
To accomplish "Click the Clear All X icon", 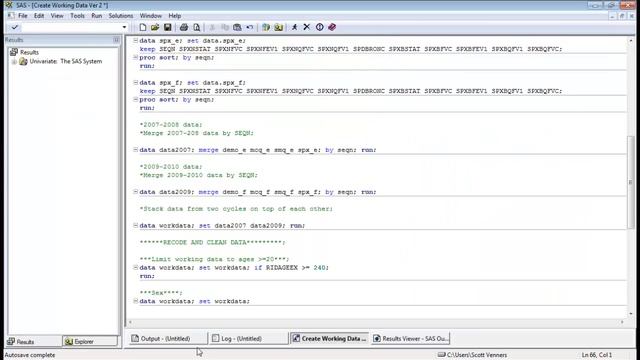I will [x=307, y=27].
